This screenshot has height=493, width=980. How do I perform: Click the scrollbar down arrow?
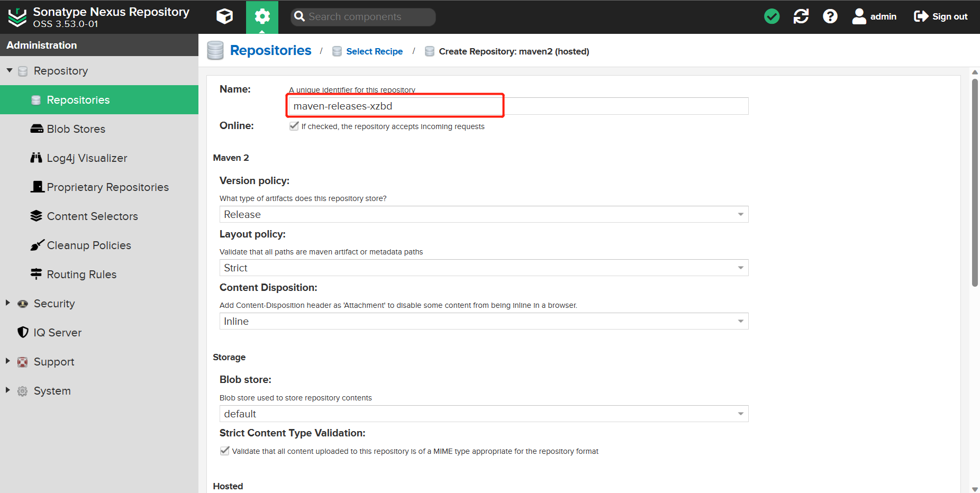(x=975, y=489)
